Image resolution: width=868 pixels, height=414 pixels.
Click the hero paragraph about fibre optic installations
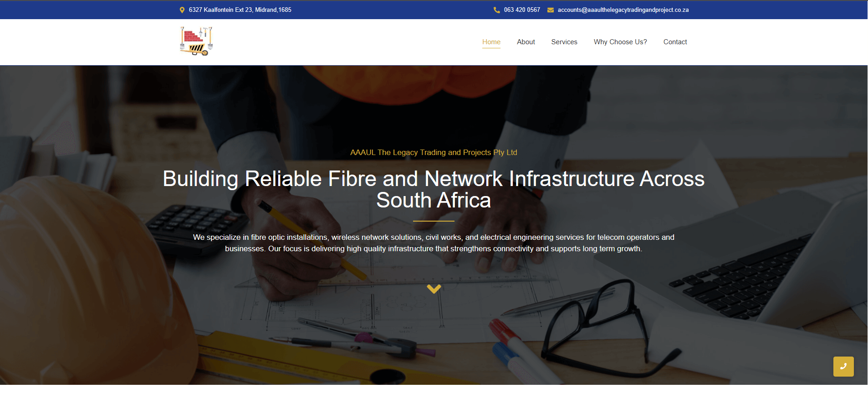(x=434, y=243)
